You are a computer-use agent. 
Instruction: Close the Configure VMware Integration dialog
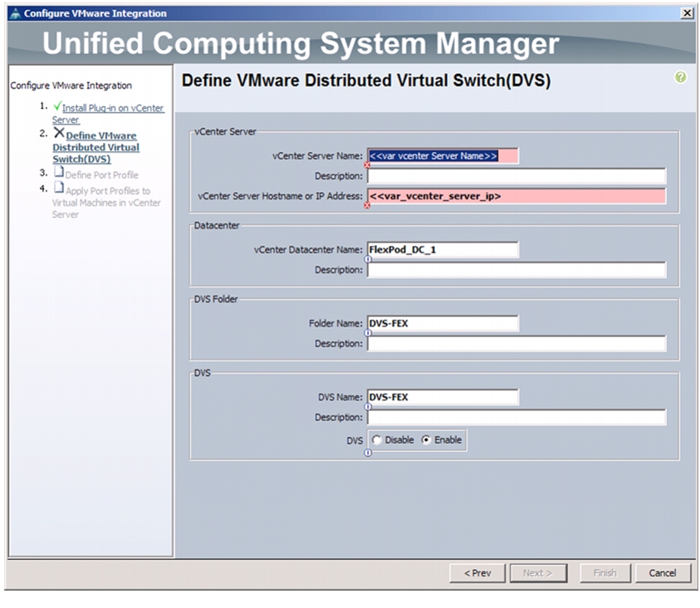click(x=687, y=13)
